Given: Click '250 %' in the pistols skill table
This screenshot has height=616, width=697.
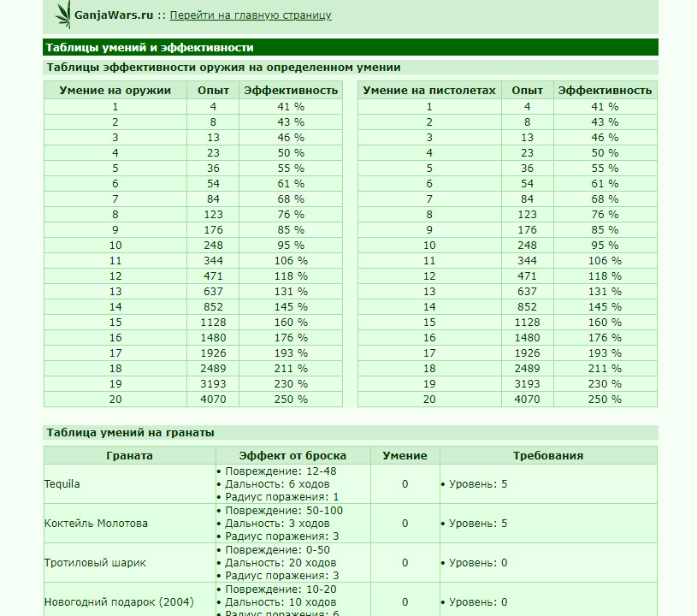Looking at the screenshot, I should pyautogui.click(x=605, y=400).
